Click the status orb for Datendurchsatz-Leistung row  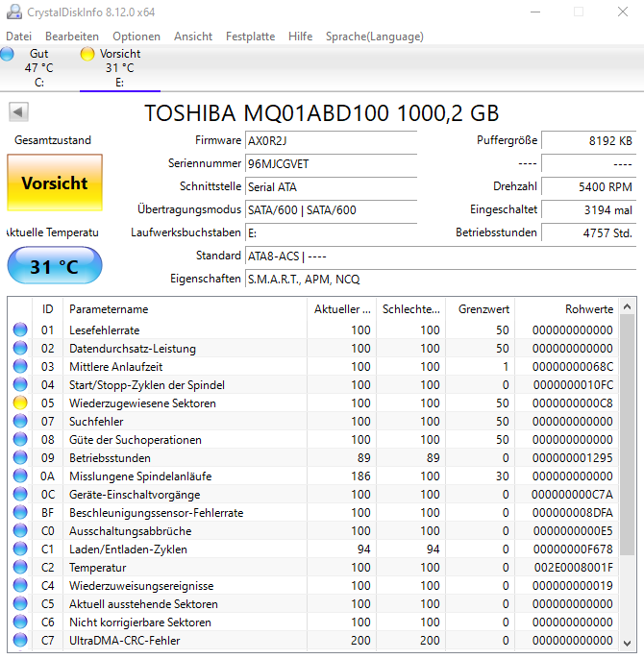coord(20,348)
